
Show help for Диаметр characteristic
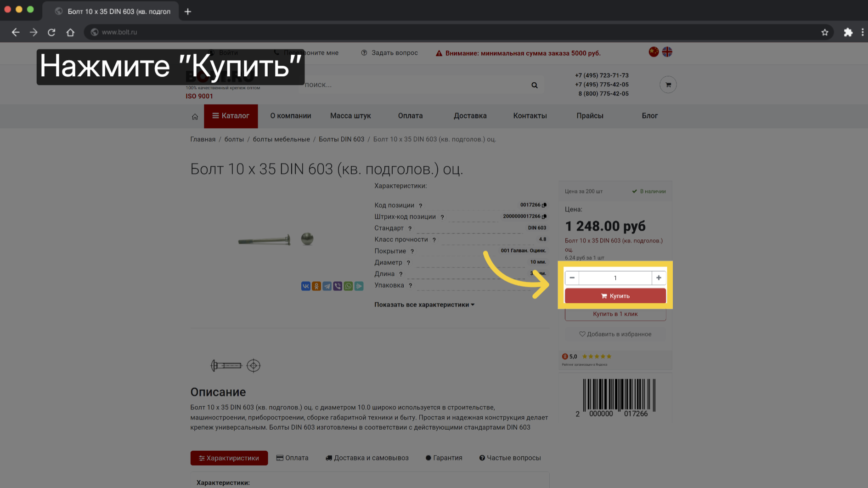(408, 263)
